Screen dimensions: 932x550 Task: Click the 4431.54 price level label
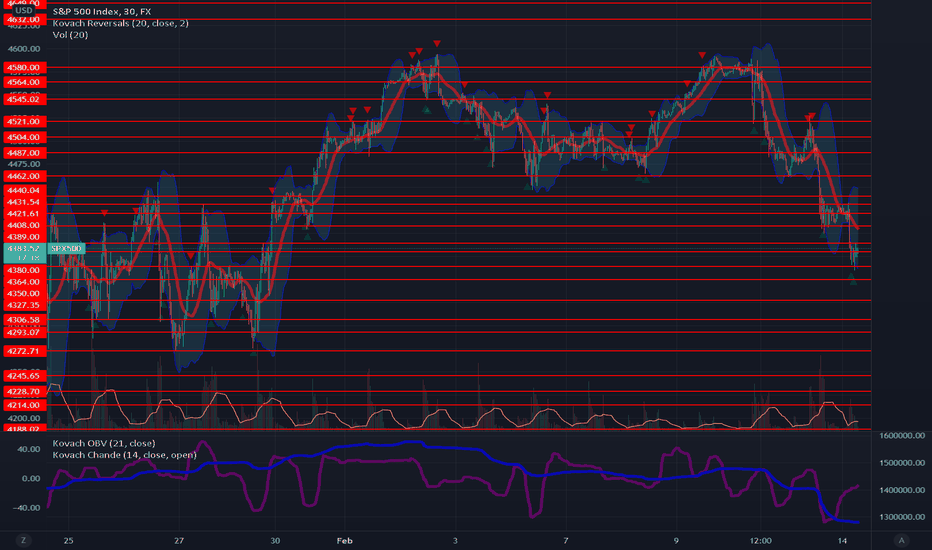(x=24, y=202)
